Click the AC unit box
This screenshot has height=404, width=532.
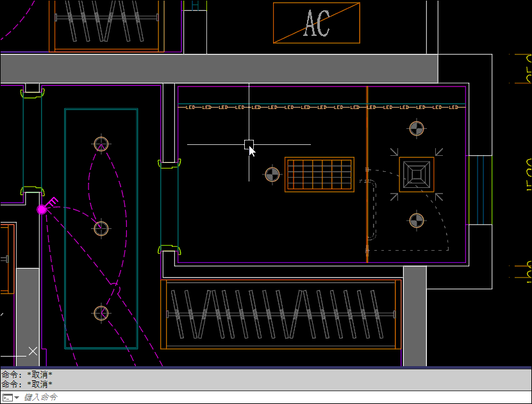(x=316, y=23)
